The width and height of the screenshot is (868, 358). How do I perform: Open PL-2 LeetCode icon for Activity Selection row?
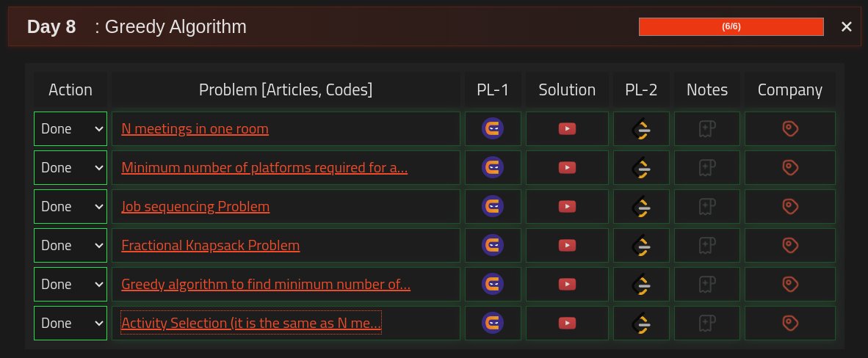[641, 324]
